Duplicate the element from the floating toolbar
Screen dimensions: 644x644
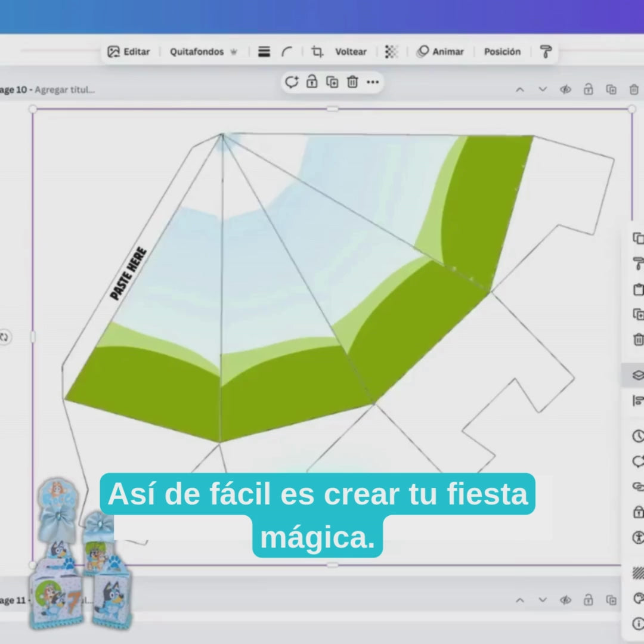[332, 82]
